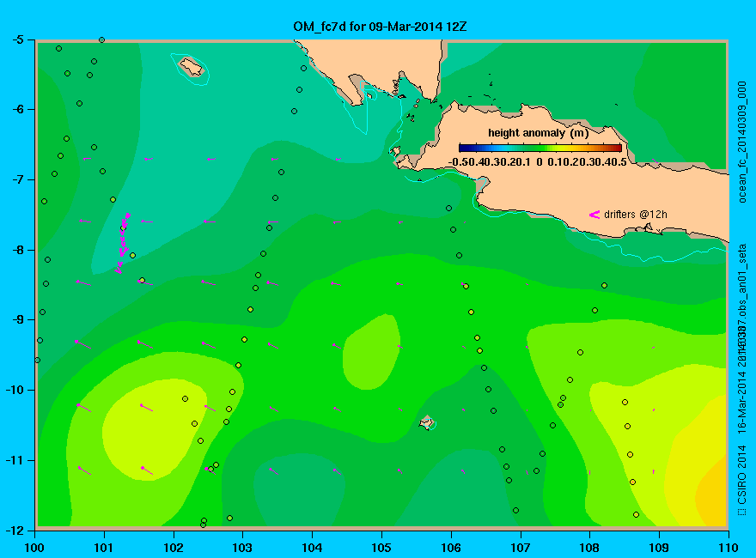Click the '-12' latitude axis label
Viewport: 756px width, 558px height.
15,530
